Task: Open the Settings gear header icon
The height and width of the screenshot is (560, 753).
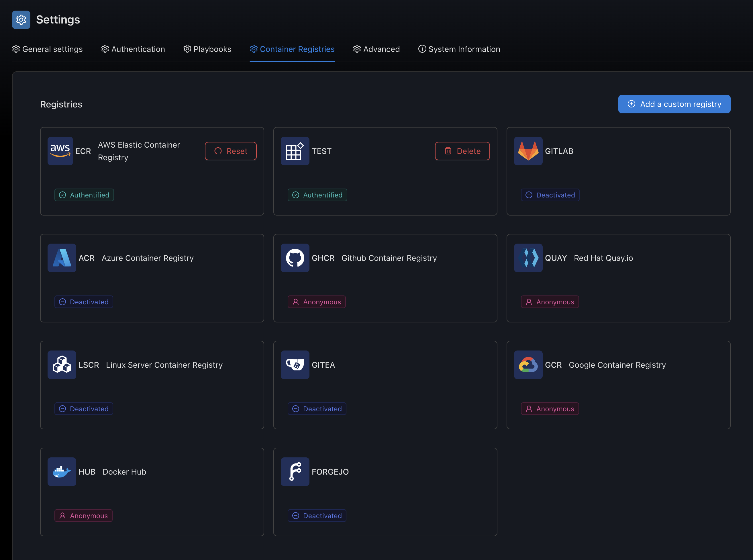Action: (x=21, y=20)
